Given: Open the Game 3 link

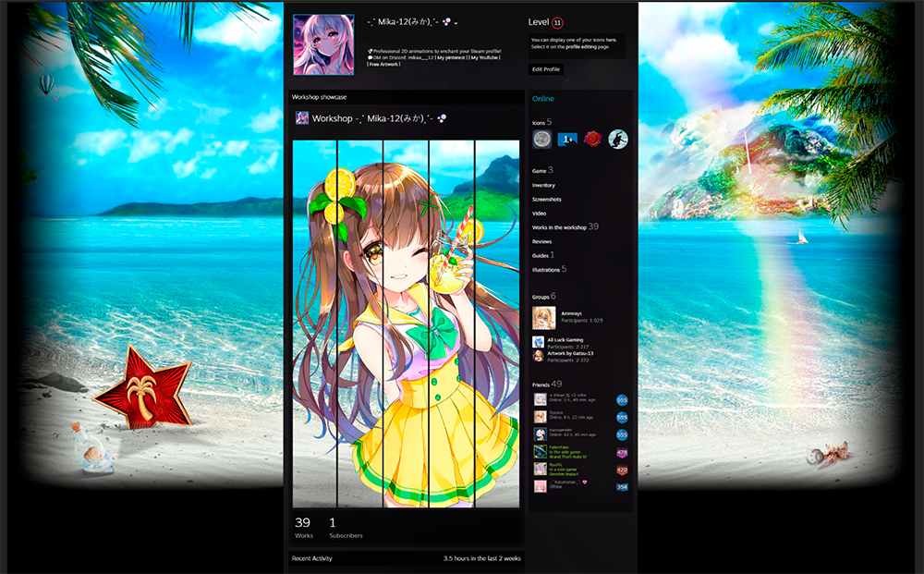Looking at the screenshot, I should tap(542, 170).
